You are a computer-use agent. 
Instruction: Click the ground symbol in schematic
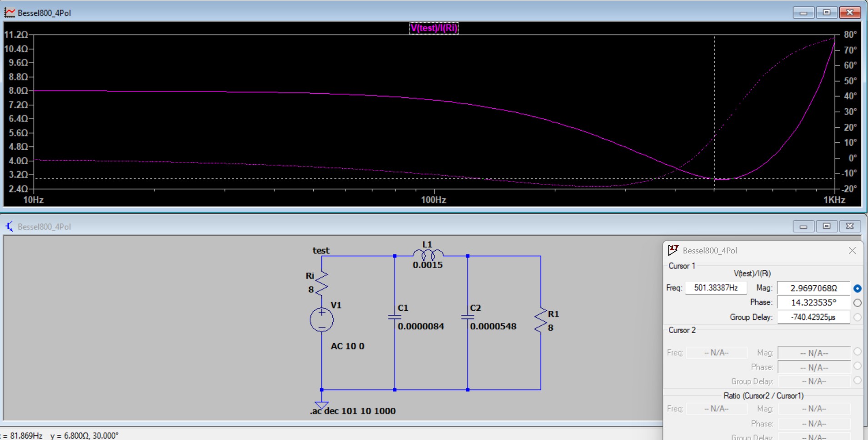tap(321, 404)
